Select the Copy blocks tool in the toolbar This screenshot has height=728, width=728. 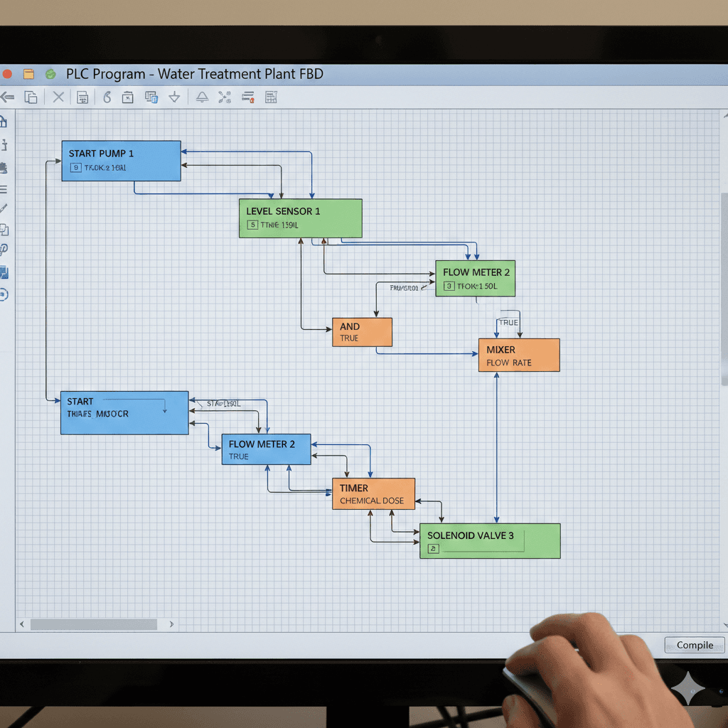pos(31,97)
